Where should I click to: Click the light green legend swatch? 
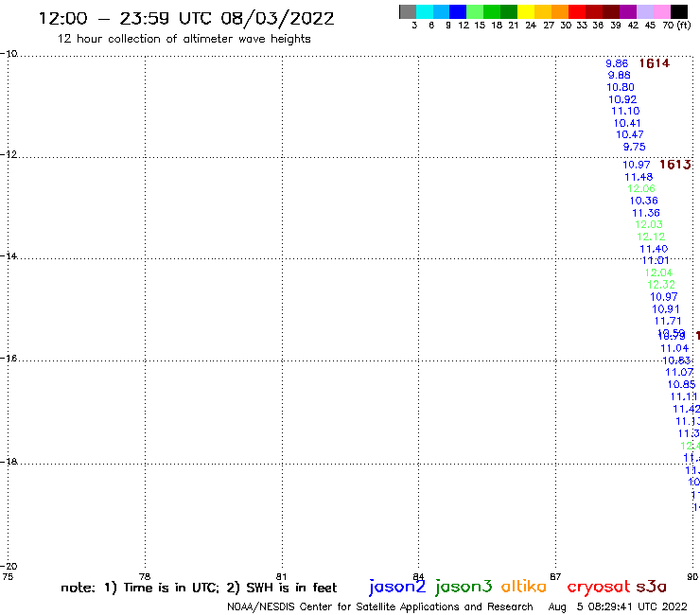tap(475, 11)
